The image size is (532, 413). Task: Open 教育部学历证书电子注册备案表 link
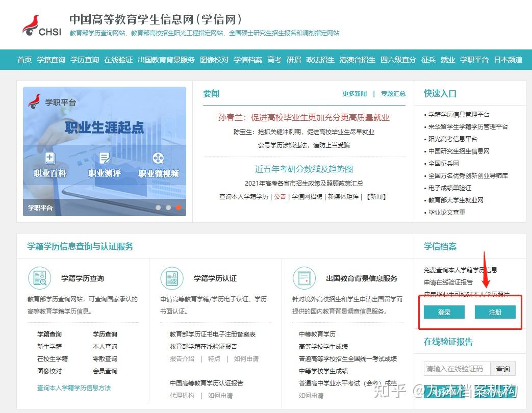coord(213,334)
